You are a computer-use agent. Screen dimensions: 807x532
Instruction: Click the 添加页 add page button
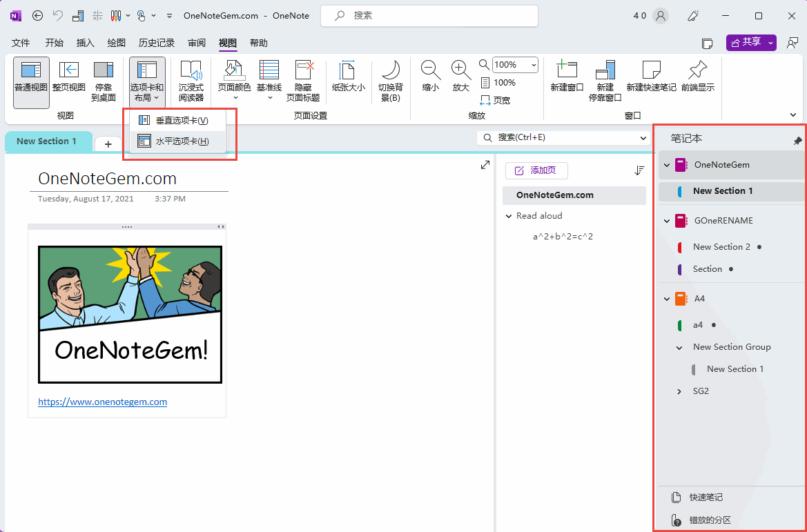[536, 170]
